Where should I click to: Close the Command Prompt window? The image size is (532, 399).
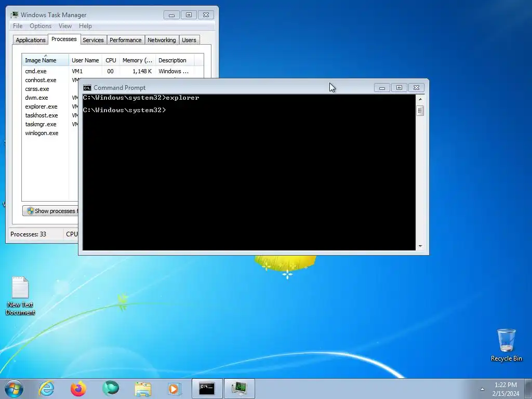point(416,87)
